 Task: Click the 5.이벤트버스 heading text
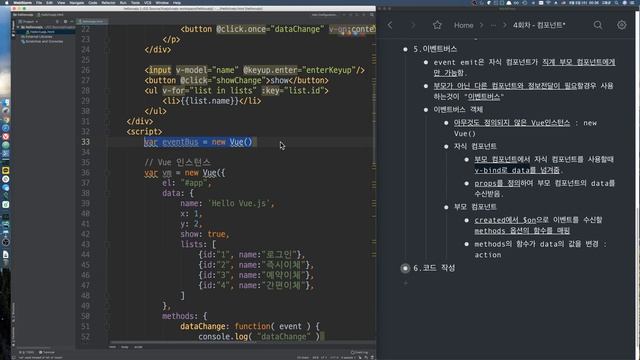point(435,49)
